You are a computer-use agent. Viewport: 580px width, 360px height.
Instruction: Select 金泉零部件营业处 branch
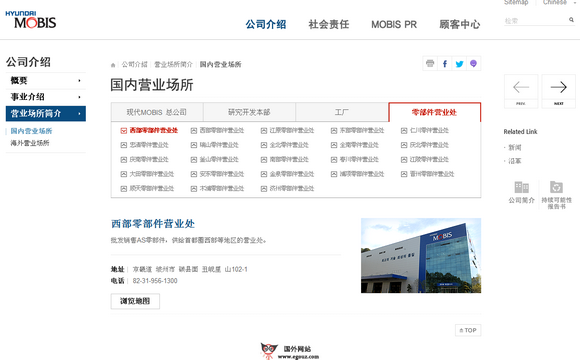[x=291, y=174]
